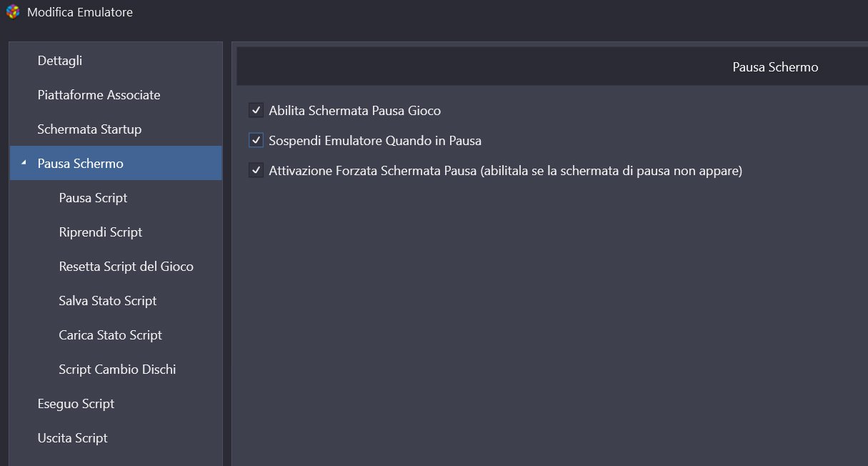Image resolution: width=868 pixels, height=466 pixels.
Task: Select Script Cambio Dischi item
Action: point(116,370)
